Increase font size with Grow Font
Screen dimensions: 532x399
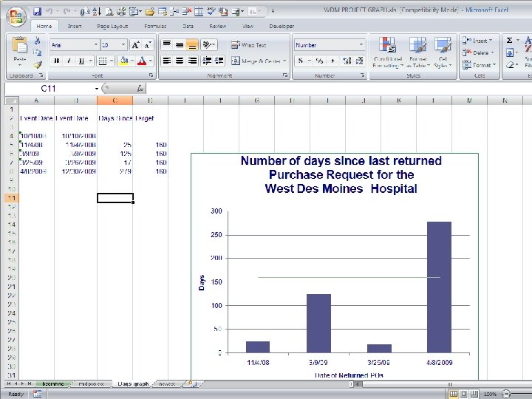coord(135,45)
